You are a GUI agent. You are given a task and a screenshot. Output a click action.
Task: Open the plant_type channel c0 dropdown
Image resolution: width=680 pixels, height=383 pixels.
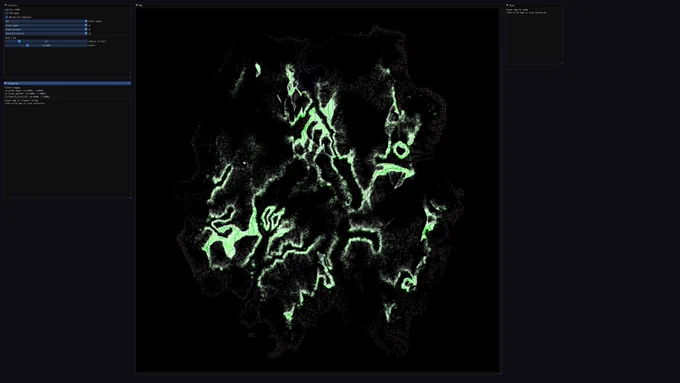(46, 25)
